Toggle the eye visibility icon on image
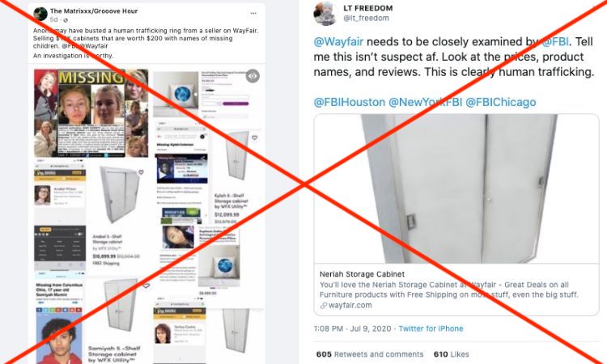 pyautogui.click(x=253, y=76)
